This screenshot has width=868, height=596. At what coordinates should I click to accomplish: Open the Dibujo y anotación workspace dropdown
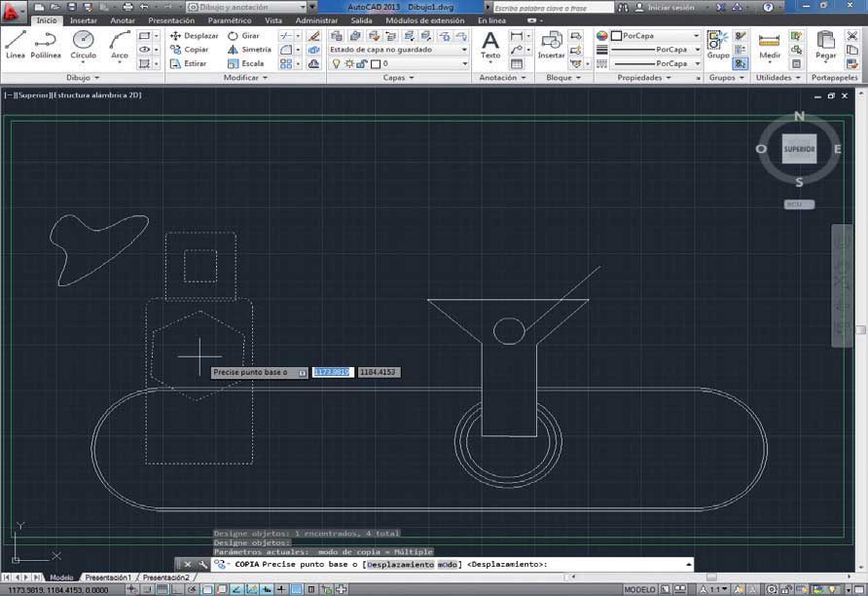tap(247, 7)
